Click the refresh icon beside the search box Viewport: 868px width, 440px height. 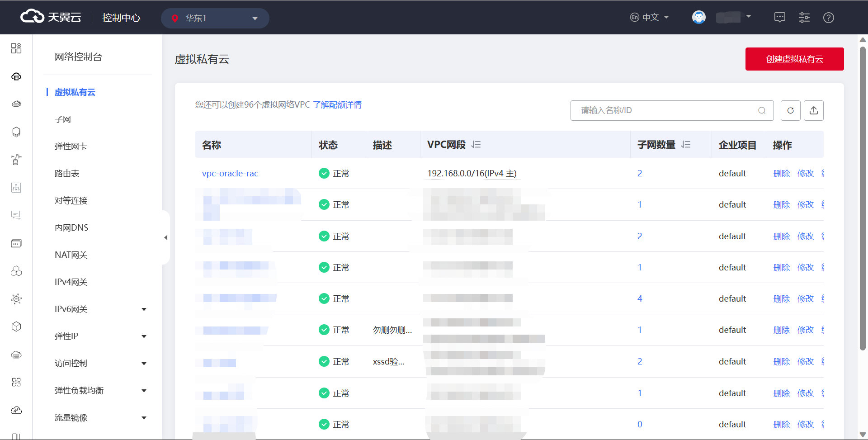click(790, 110)
